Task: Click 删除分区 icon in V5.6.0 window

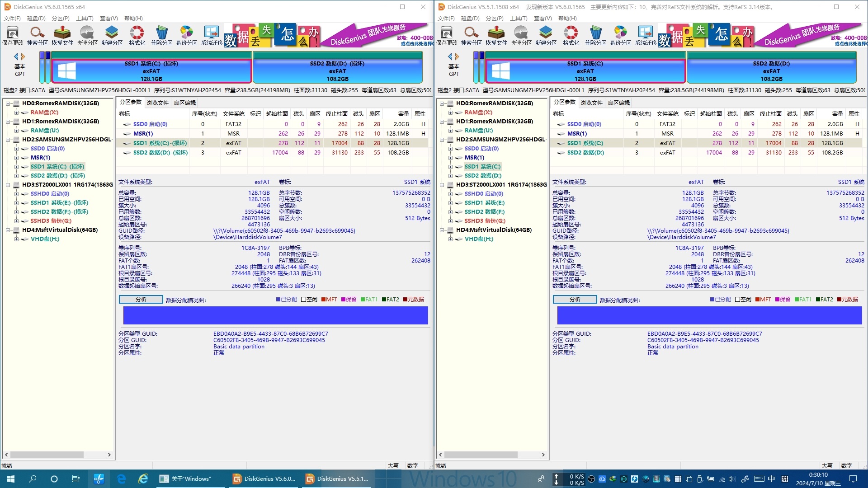Action: point(162,36)
